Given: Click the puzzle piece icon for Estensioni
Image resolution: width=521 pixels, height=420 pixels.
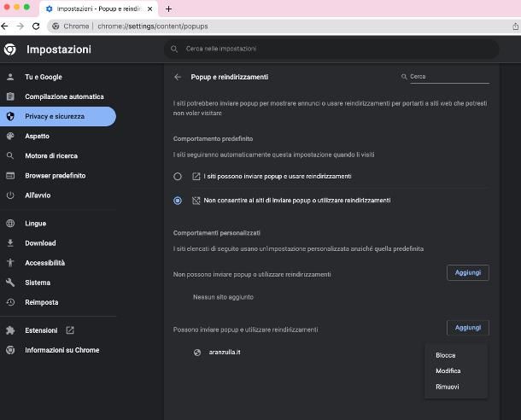Looking at the screenshot, I should pos(10,330).
